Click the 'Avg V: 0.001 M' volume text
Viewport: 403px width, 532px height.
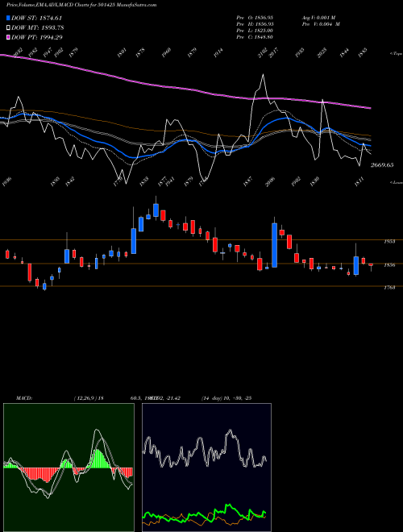coord(321,17)
